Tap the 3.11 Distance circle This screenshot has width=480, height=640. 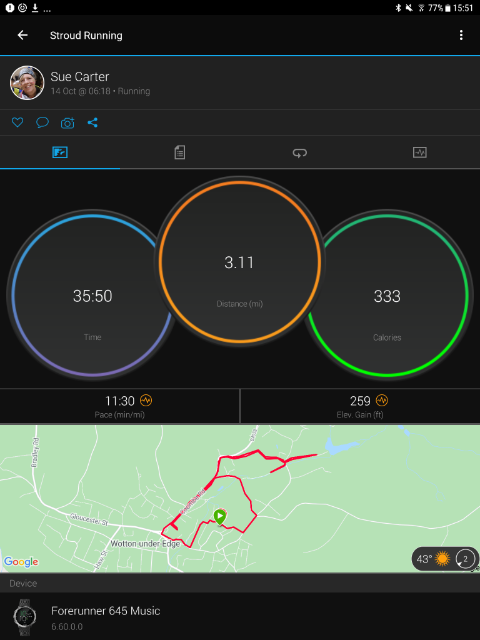(240, 261)
